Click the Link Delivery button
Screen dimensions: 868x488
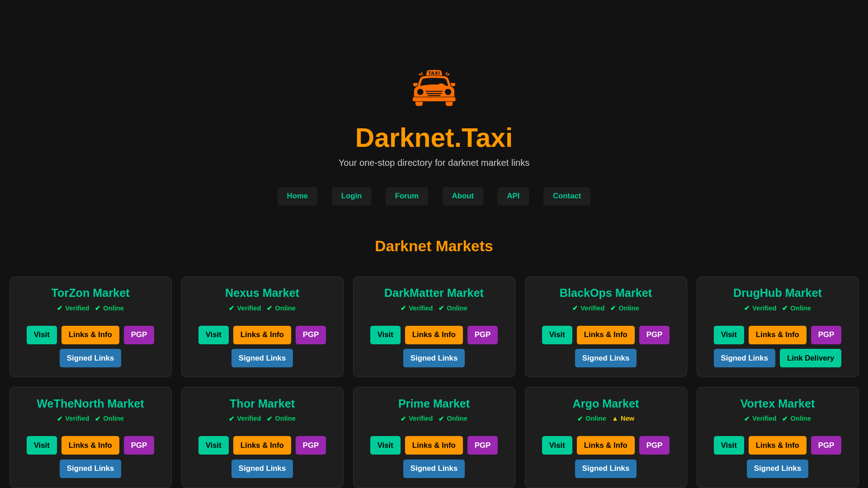811,358
